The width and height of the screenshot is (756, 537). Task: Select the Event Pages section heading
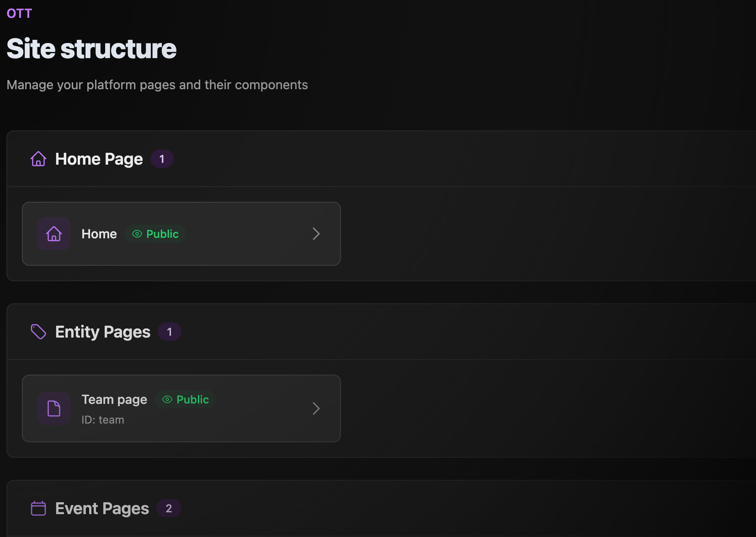click(x=102, y=508)
